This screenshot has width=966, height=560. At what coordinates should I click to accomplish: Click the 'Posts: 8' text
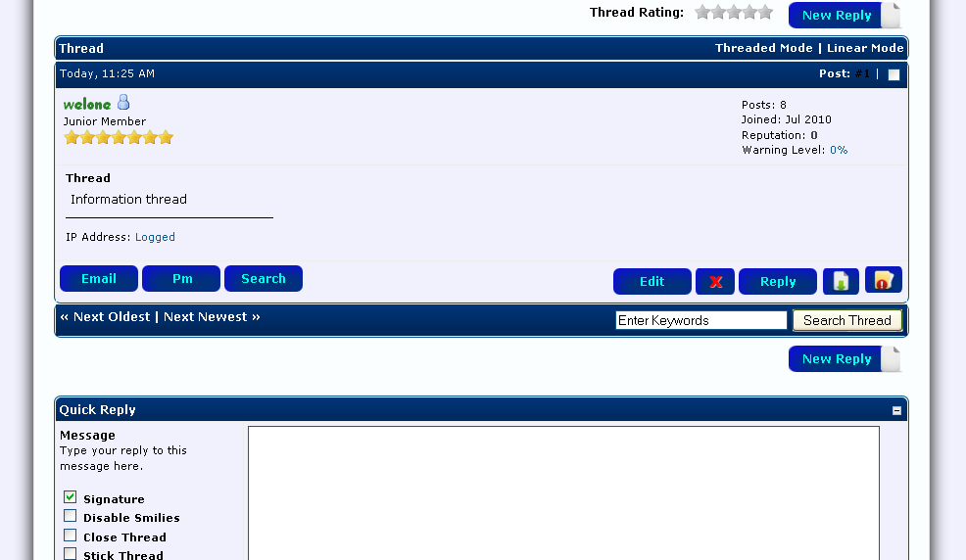(x=764, y=105)
